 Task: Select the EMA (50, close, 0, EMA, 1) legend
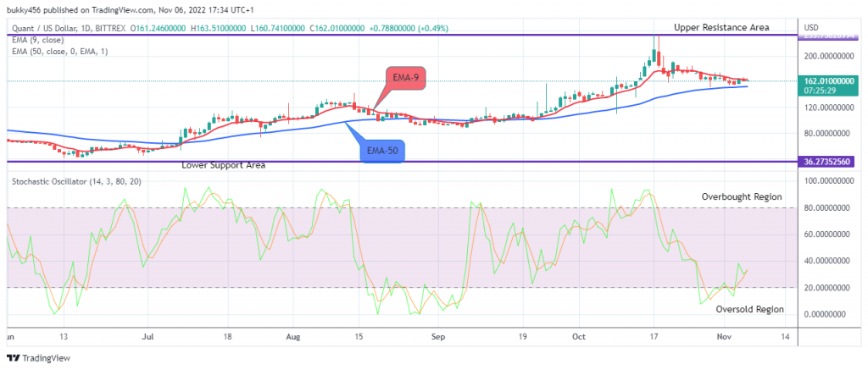(58, 52)
